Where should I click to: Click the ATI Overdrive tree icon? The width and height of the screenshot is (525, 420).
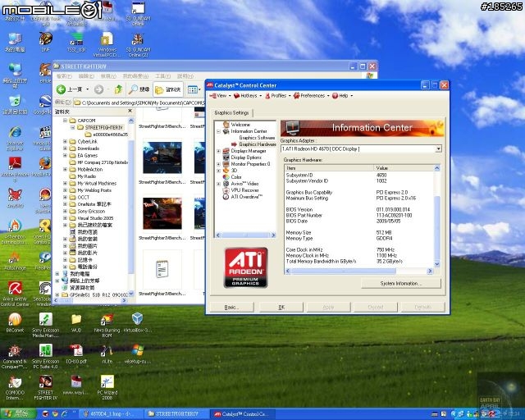pos(226,197)
